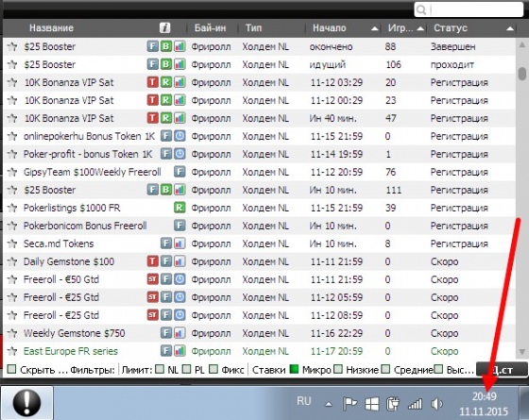Click the tournament search field
This screenshot has height=420, width=529.
[469, 9]
